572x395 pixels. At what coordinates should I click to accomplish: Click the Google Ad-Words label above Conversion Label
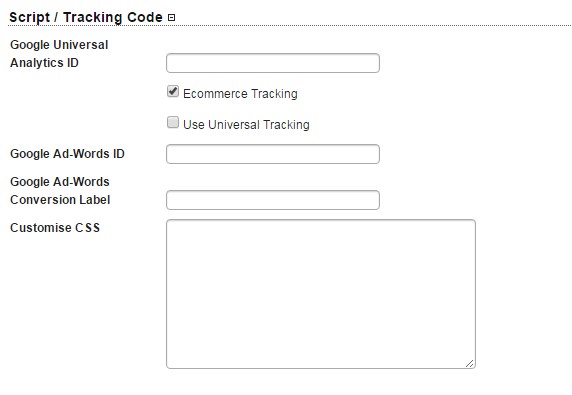(60, 182)
